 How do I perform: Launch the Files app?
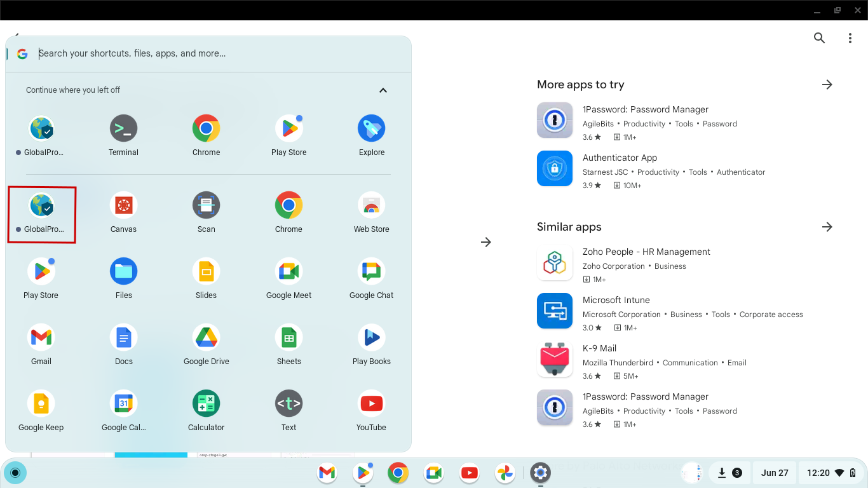click(x=124, y=279)
